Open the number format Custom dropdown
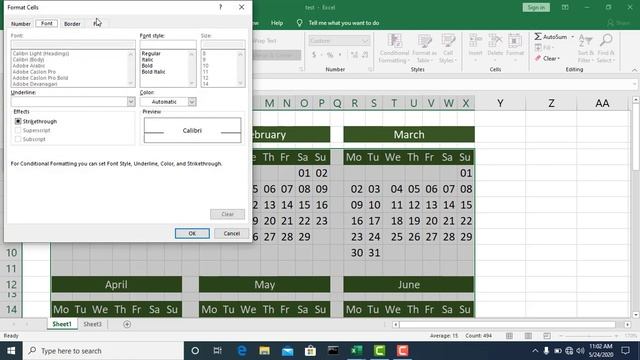Screen dimensions: 640x360 364,41
